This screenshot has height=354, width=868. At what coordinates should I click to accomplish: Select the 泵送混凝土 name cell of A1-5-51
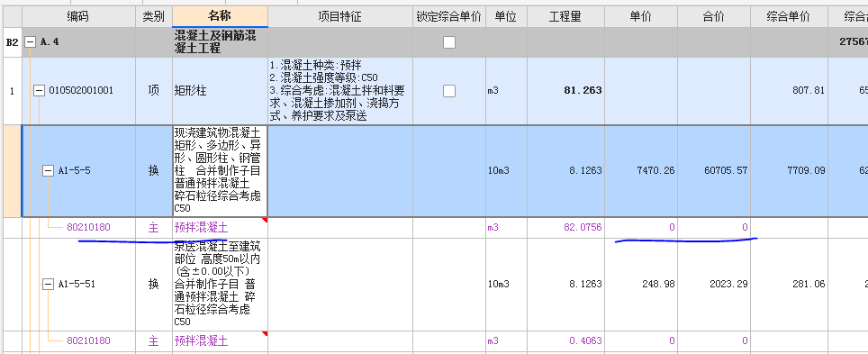click(220, 285)
